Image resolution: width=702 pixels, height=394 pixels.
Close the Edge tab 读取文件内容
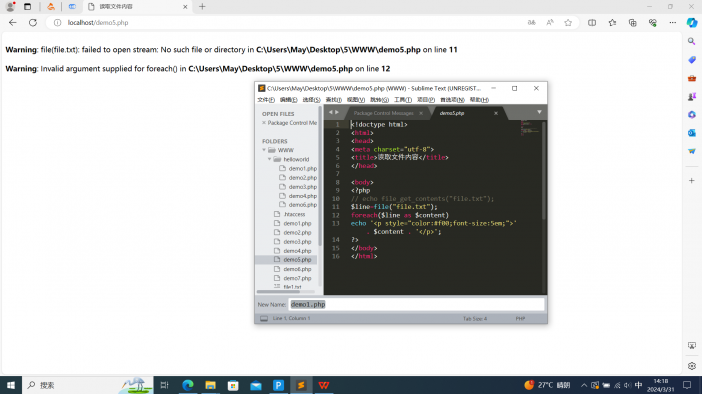[185, 7]
